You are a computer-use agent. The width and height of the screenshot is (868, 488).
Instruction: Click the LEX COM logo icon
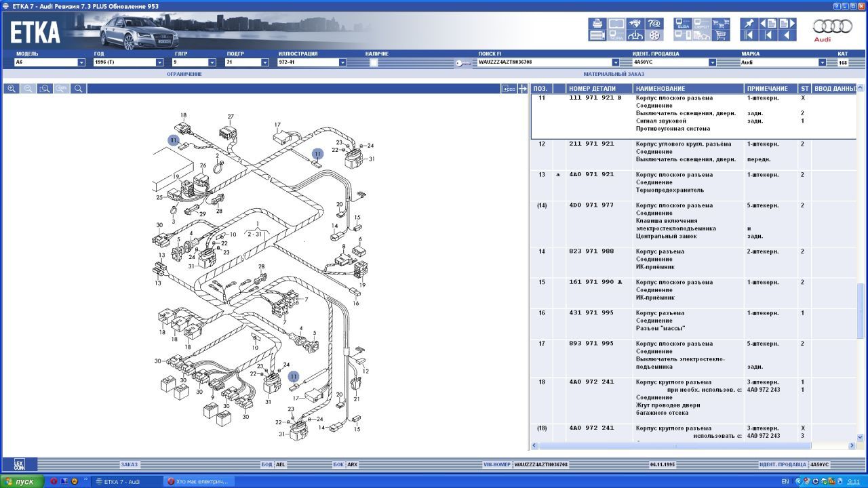coord(20,465)
